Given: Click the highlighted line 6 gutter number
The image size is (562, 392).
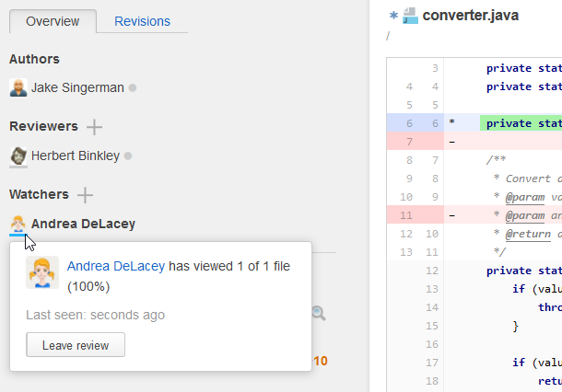Looking at the screenshot, I should pyautogui.click(x=434, y=123).
